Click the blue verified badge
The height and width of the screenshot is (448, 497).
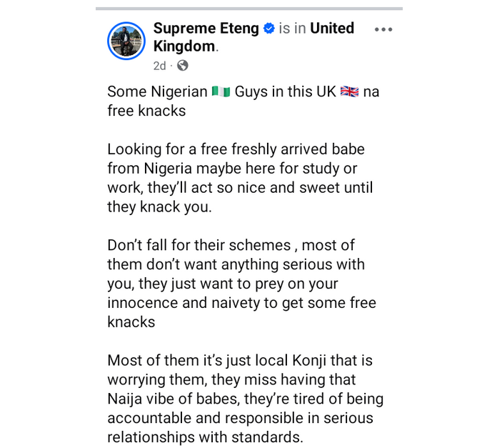269,29
